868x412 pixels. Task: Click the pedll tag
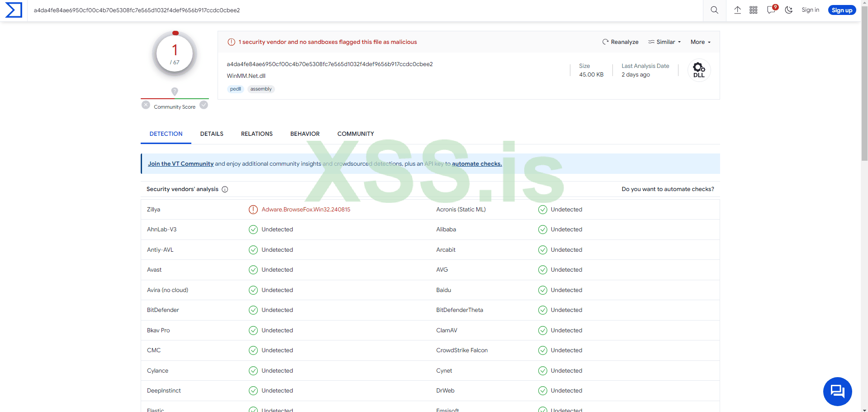click(235, 89)
